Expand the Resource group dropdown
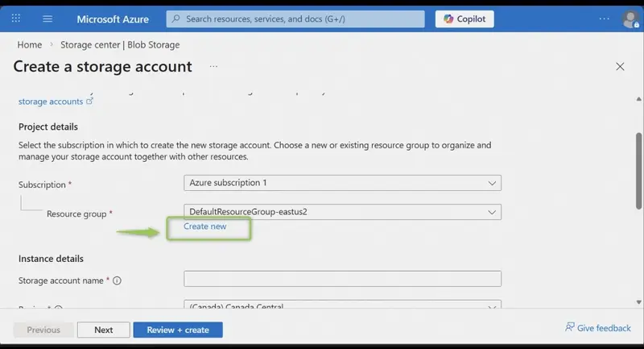Viewport: 644px width, 349px height. point(343,212)
